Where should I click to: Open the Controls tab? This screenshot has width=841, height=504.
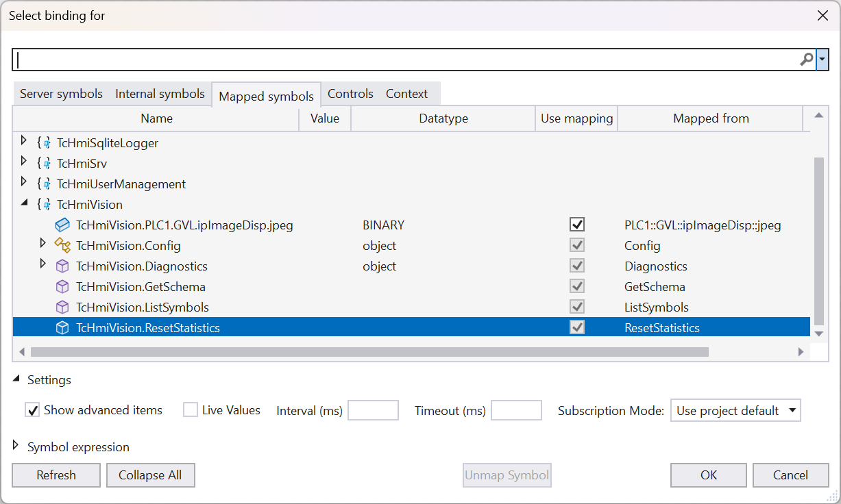[x=350, y=94]
